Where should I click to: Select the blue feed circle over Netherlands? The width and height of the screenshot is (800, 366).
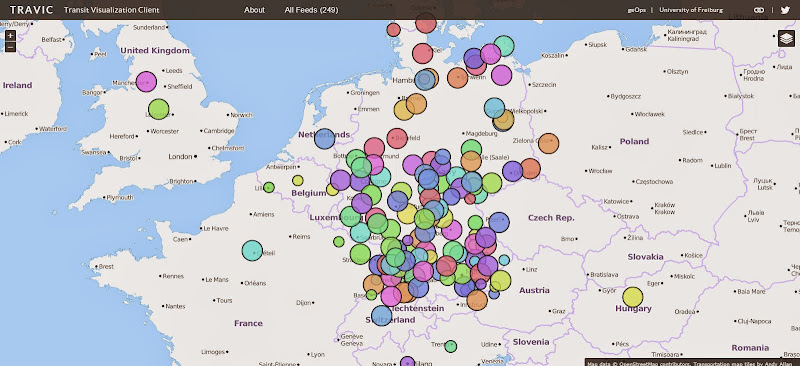[x=324, y=139]
